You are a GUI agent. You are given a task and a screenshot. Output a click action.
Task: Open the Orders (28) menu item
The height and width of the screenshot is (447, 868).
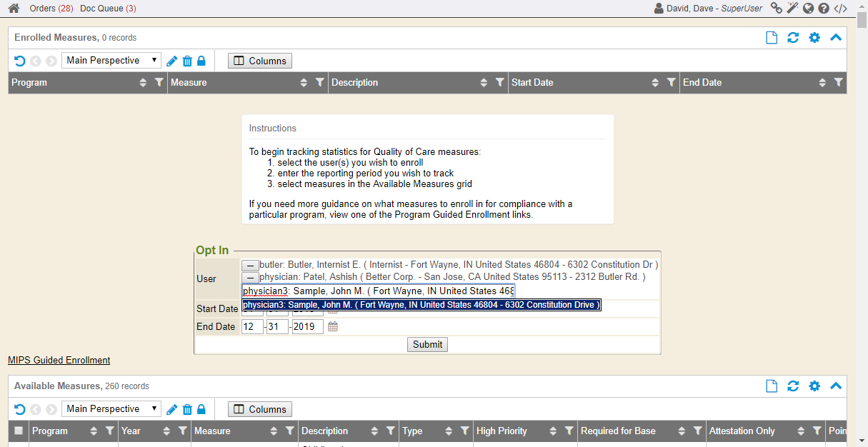pyautogui.click(x=51, y=9)
